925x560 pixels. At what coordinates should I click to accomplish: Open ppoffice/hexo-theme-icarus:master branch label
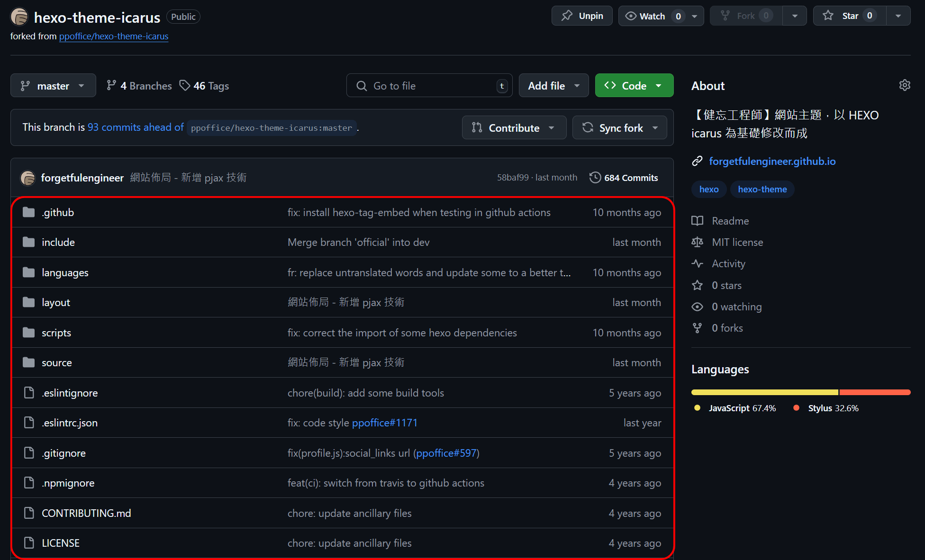[x=272, y=128]
